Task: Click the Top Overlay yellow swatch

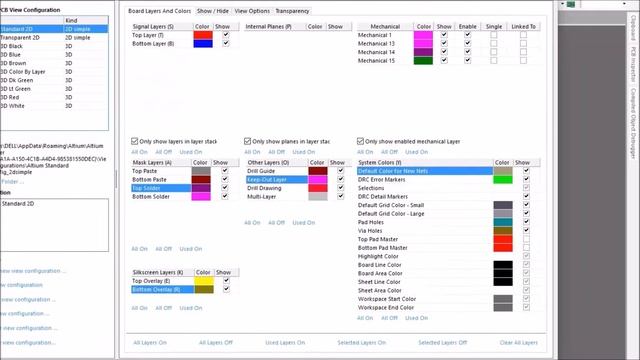Action: 204,281
